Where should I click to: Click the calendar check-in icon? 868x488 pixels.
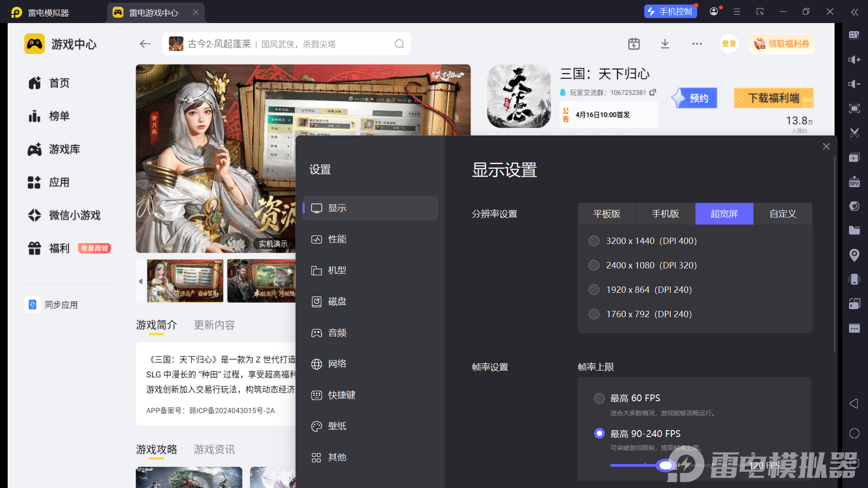tap(634, 44)
